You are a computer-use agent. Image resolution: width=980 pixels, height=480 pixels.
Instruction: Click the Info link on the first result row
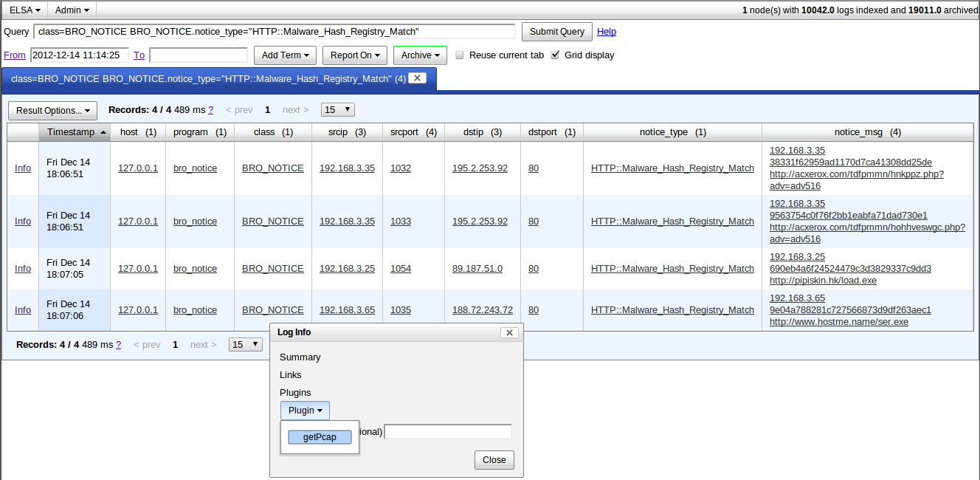(22, 168)
